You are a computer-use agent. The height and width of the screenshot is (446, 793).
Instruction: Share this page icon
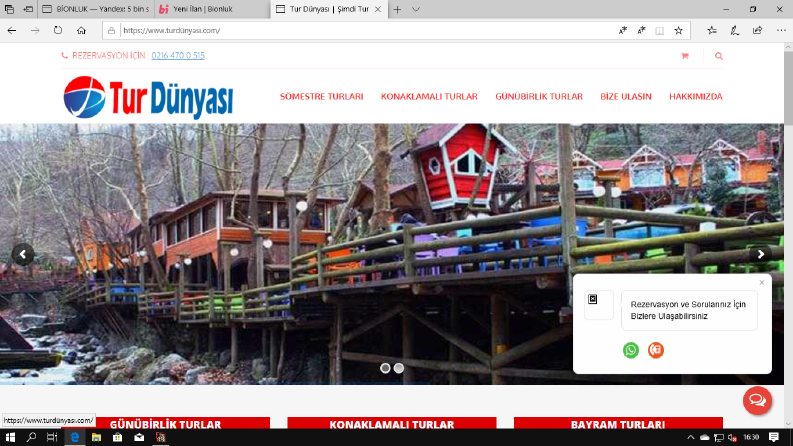coord(758,30)
